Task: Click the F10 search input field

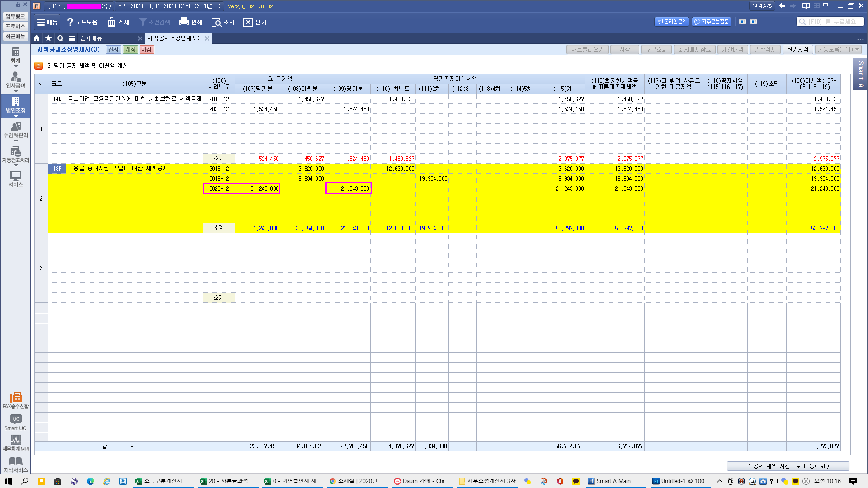Action: tap(831, 22)
